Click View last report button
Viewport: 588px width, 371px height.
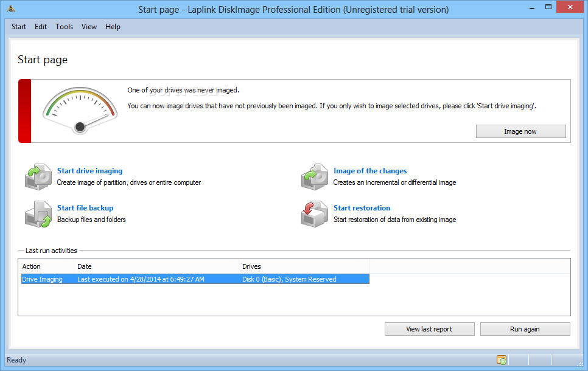coord(429,329)
